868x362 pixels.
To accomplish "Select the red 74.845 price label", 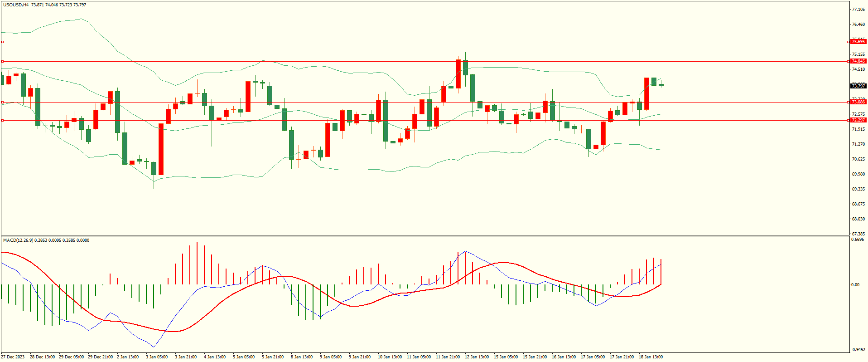I will (x=858, y=61).
